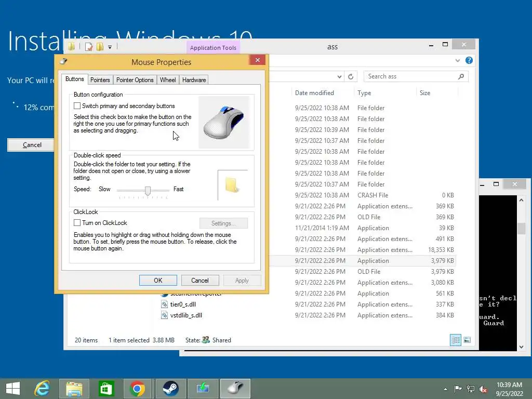
Task: Click the Mouse Properties title bar icon
Action: [63, 61]
